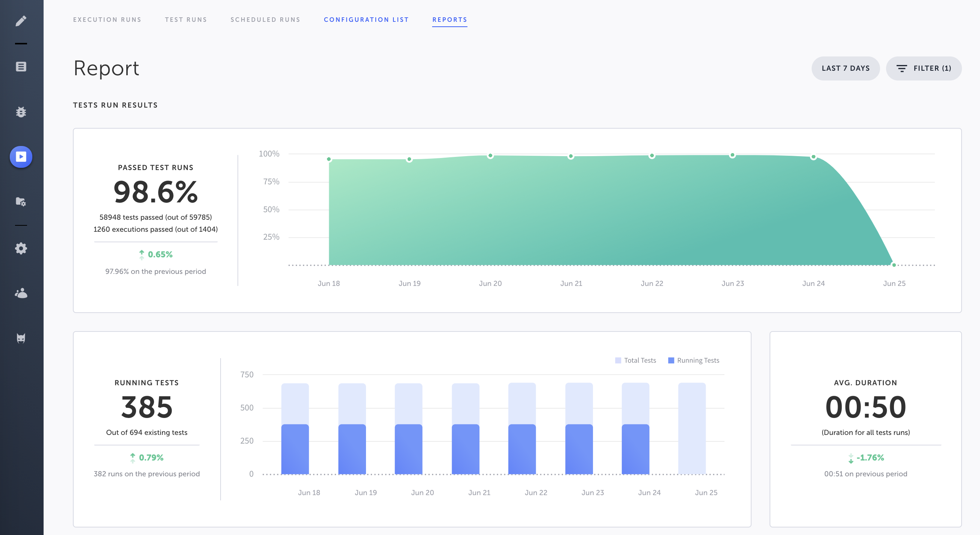
Task: Go to Scheduled Runs tab
Action: click(x=265, y=20)
